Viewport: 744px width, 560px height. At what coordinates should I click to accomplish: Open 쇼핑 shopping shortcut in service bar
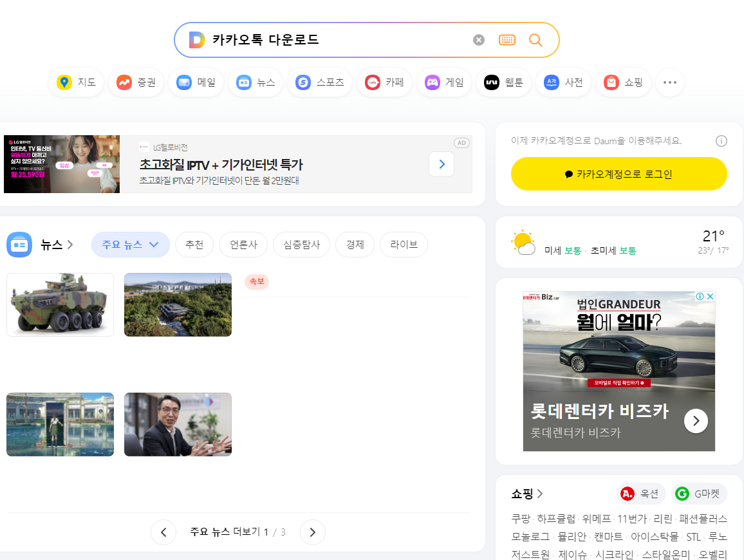623,82
